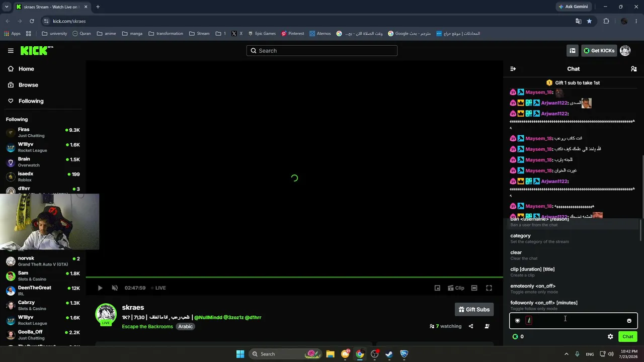
Task: Toggle theater mode icon
Action: (474, 288)
